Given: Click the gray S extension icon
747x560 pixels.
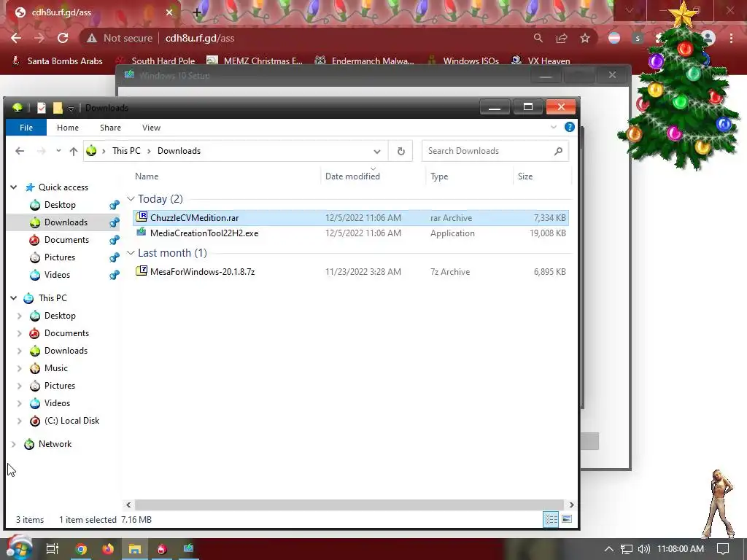Looking at the screenshot, I should pyautogui.click(x=638, y=38).
